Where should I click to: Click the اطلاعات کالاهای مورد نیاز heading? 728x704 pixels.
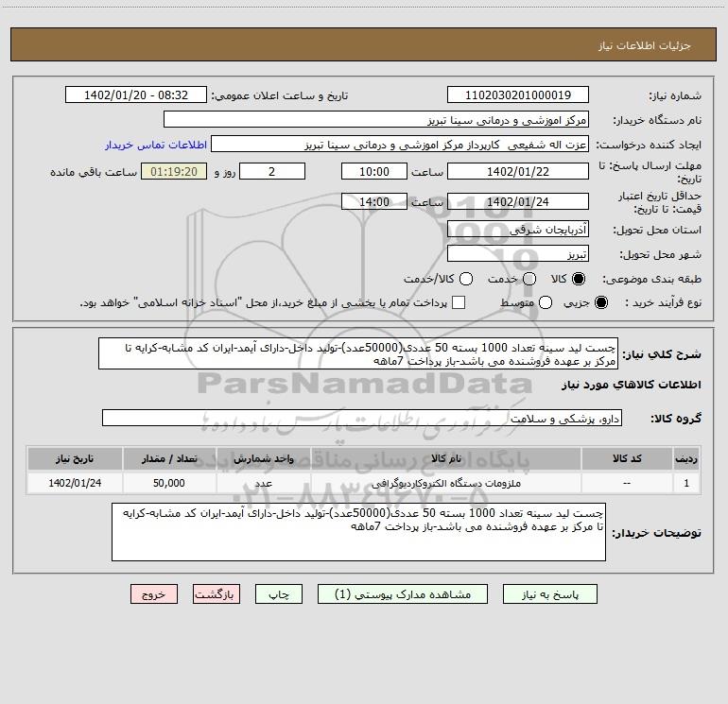coord(632,385)
